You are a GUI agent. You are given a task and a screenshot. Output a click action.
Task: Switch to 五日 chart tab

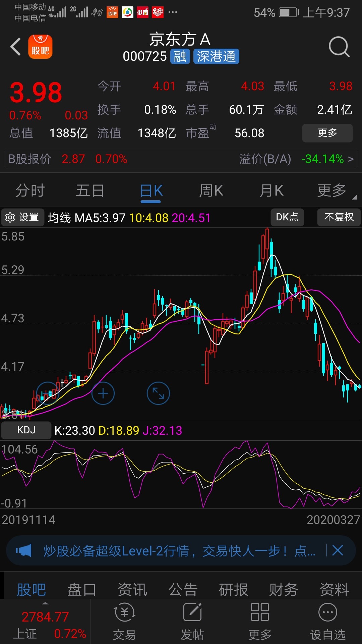(x=90, y=191)
